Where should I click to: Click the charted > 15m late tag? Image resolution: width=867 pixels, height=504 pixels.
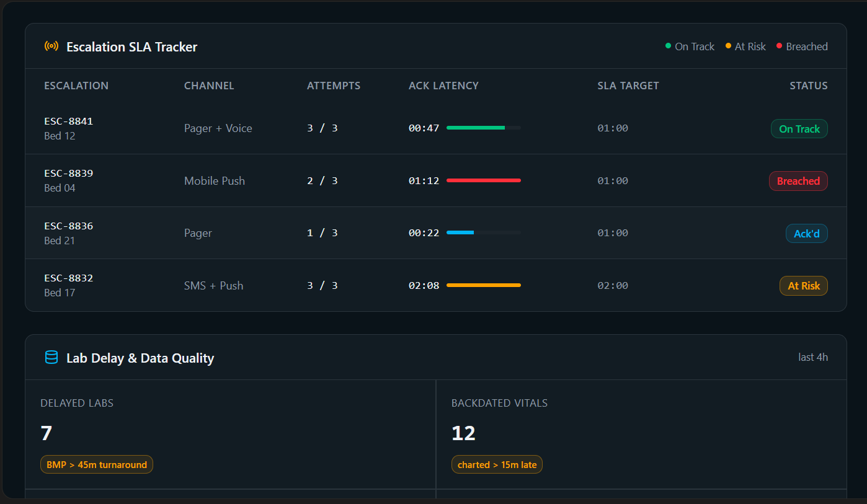coord(497,464)
